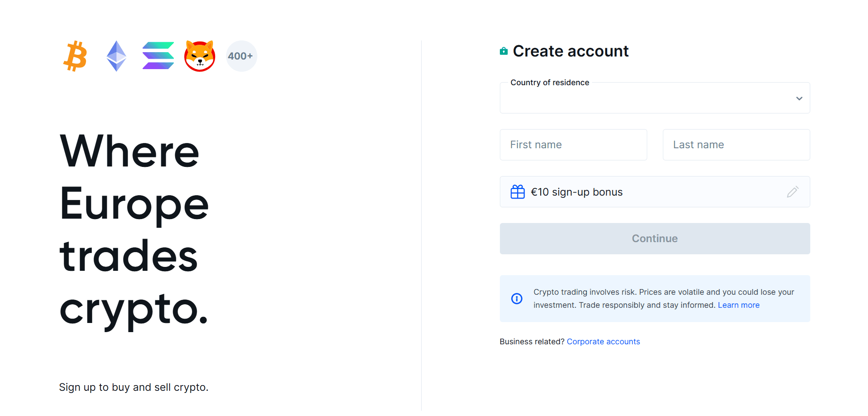Click the pencil icon to edit referral code

coord(793,192)
